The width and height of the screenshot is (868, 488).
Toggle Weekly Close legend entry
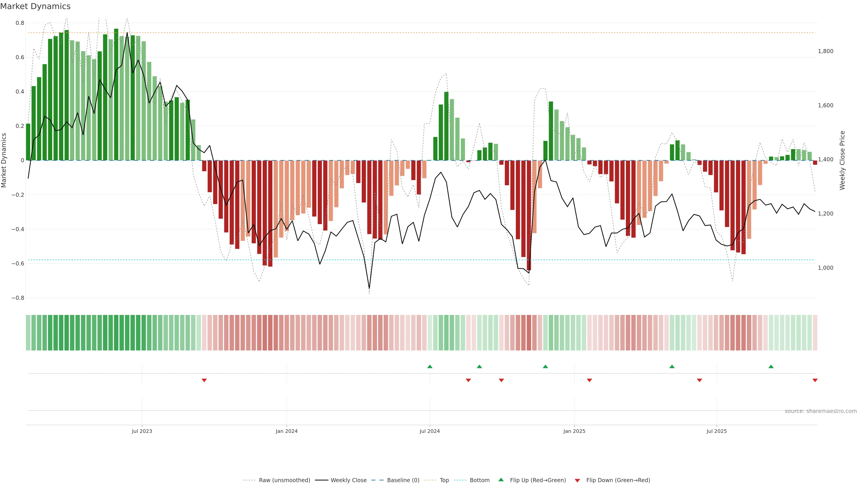348,480
